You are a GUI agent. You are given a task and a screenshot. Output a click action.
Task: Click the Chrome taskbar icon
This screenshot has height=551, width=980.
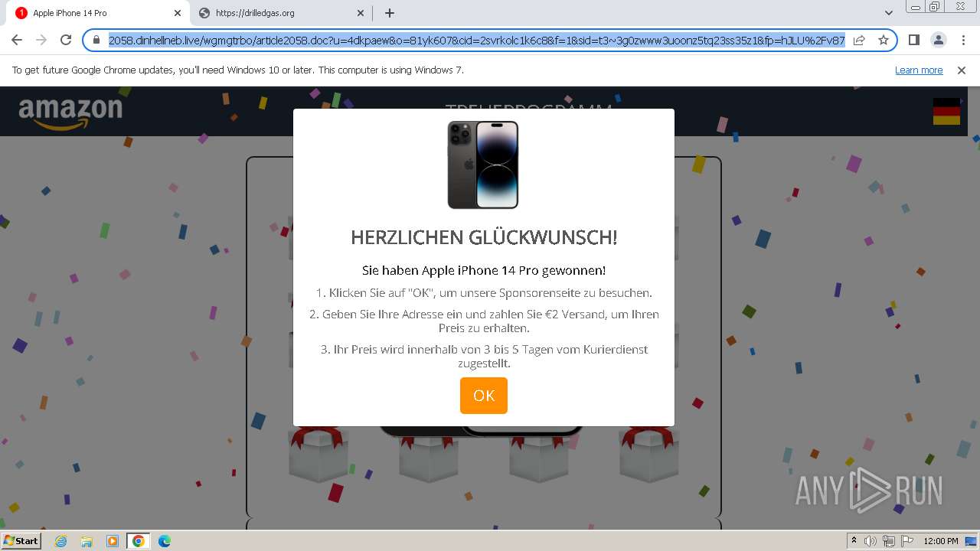coord(139,541)
